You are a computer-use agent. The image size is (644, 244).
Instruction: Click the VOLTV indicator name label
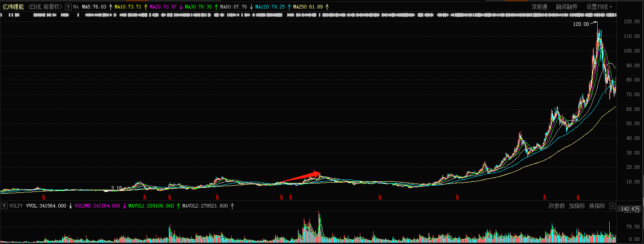tap(16, 206)
